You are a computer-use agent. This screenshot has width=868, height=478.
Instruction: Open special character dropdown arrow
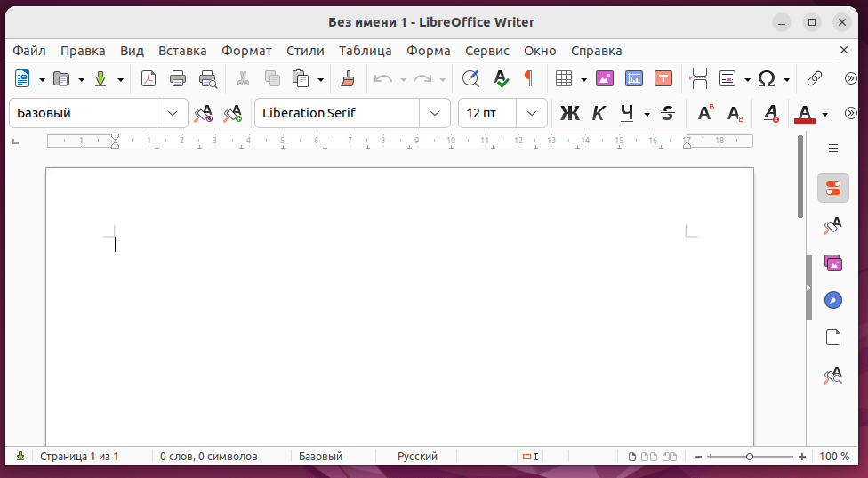pos(786,80)
